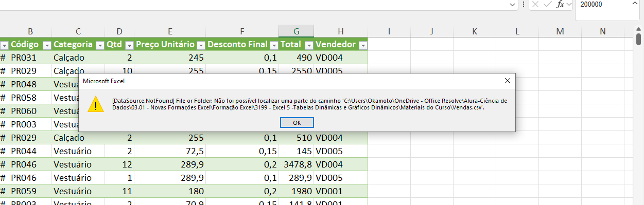Click cell PR059
Image resolution: width=644 pixels, height=205 pixels.
point(30,192)
